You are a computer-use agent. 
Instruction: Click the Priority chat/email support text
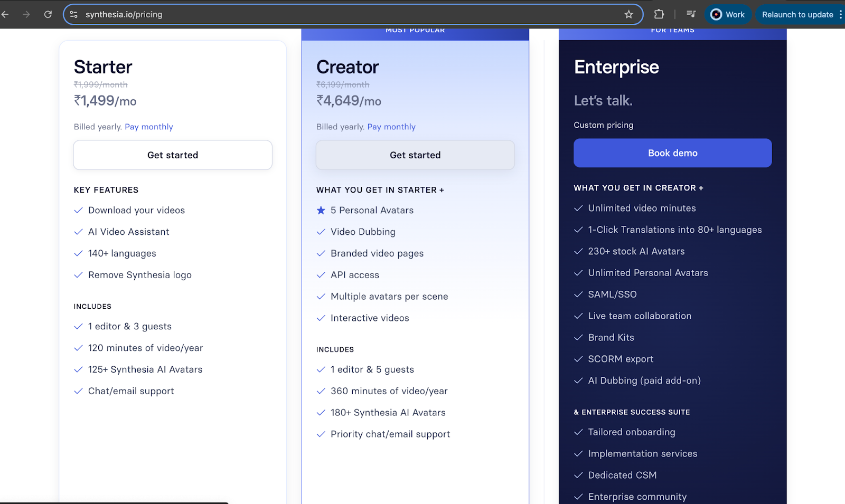390,434
